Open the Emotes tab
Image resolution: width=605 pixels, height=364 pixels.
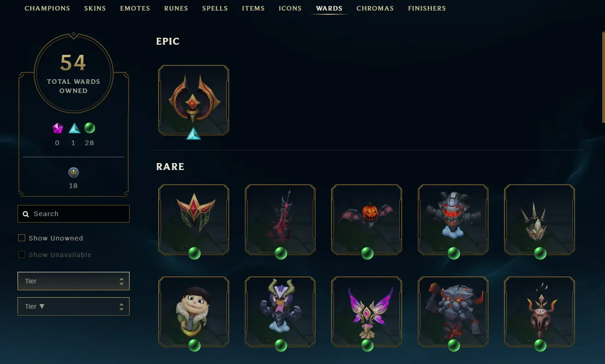point(135,8)
